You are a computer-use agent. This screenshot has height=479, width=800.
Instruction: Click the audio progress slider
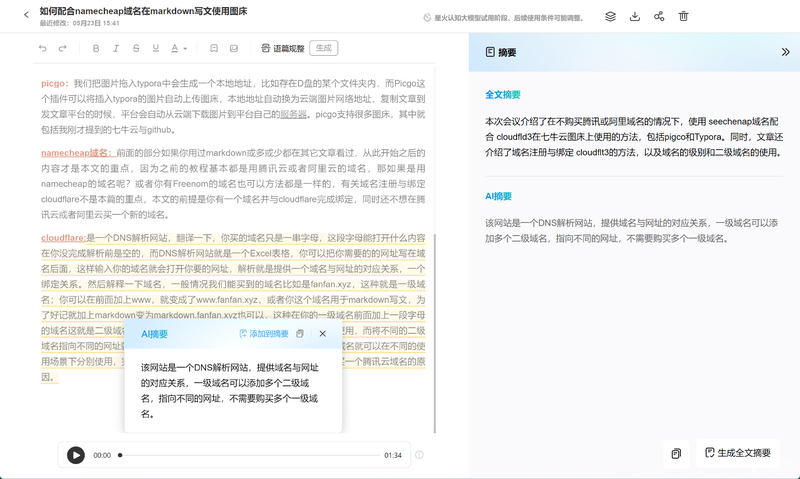click(x=249, y=455)
